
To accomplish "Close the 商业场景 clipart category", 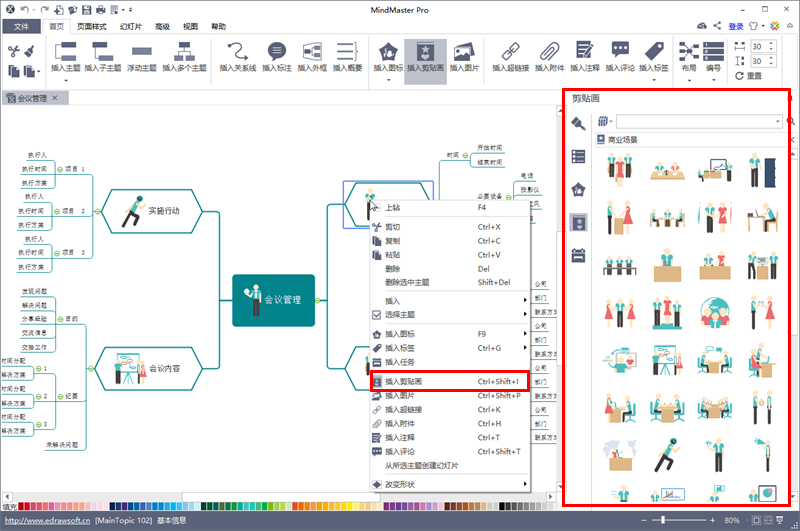I will click(792, 139).
